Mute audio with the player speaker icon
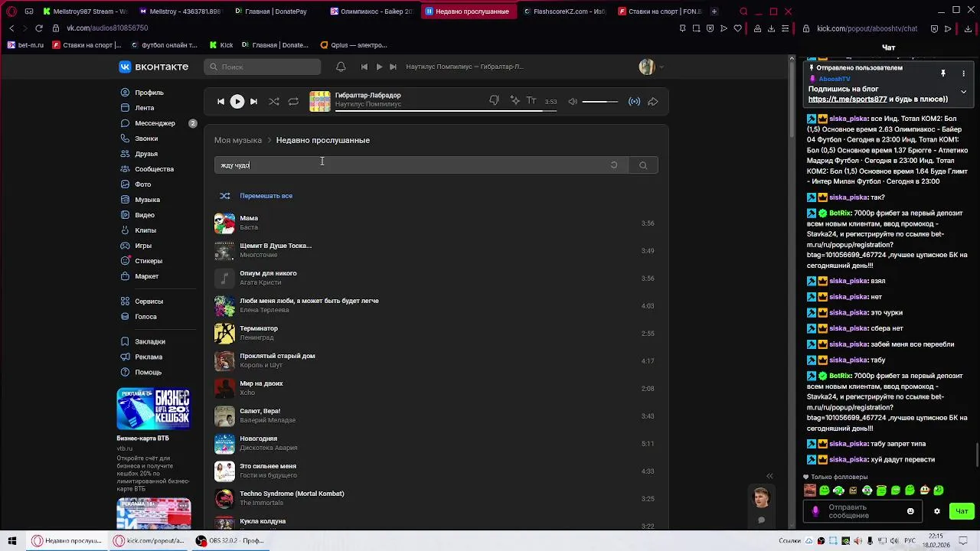The width and height of the screenshot is (980, 551). (573, 101)
